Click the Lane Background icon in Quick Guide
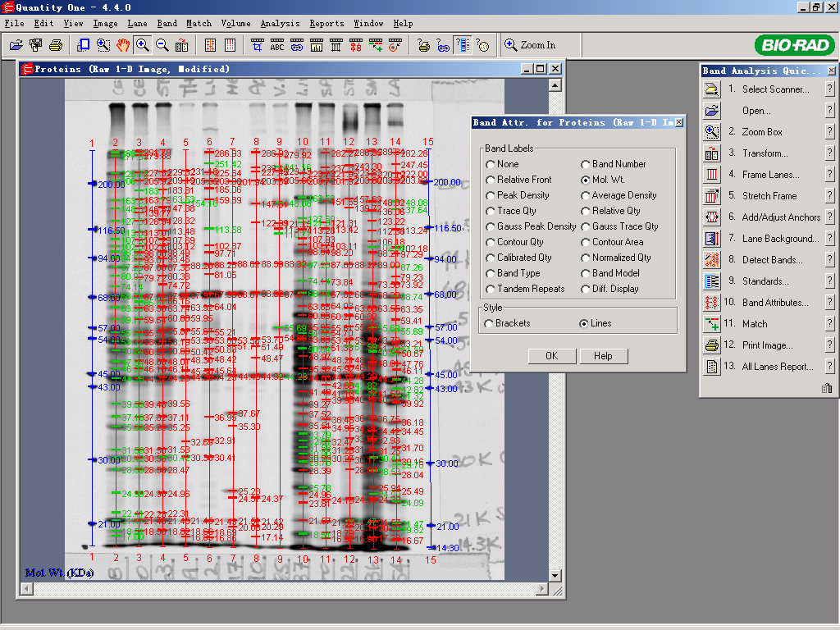Image resolution: width=840 pixels, height=630 pixels. coord(712,239)
